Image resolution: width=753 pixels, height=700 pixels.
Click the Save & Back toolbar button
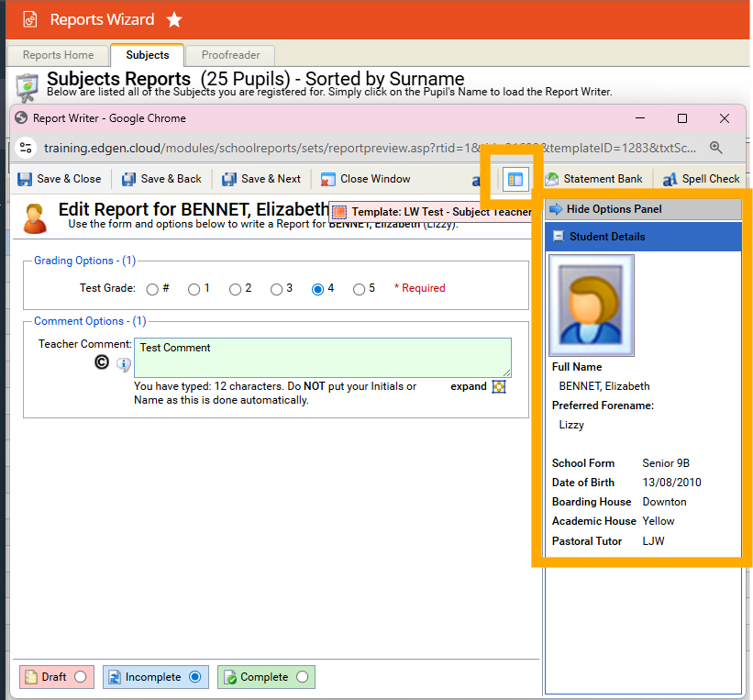point(161,179)
